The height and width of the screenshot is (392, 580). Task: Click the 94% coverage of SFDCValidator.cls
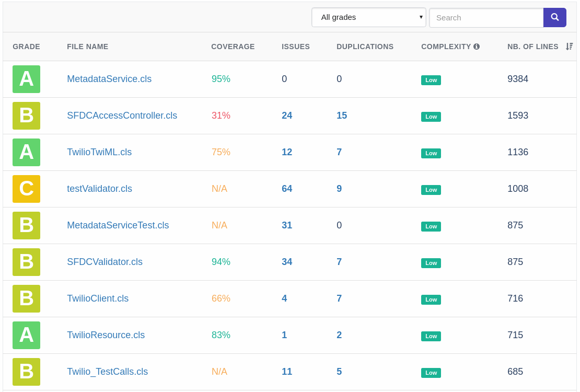[221, 262]
